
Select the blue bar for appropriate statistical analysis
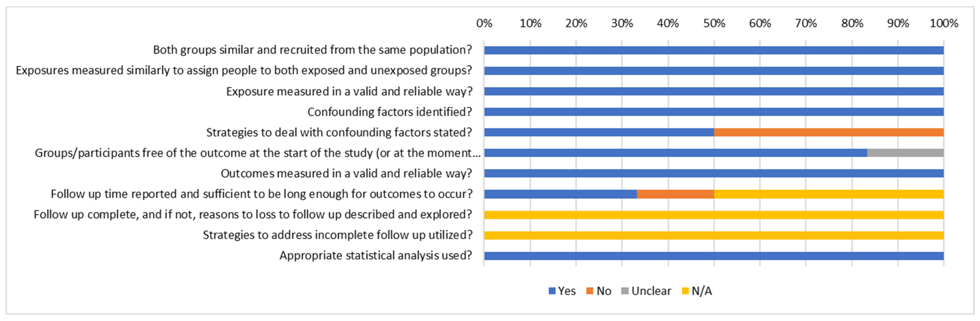tap(714, 256)
